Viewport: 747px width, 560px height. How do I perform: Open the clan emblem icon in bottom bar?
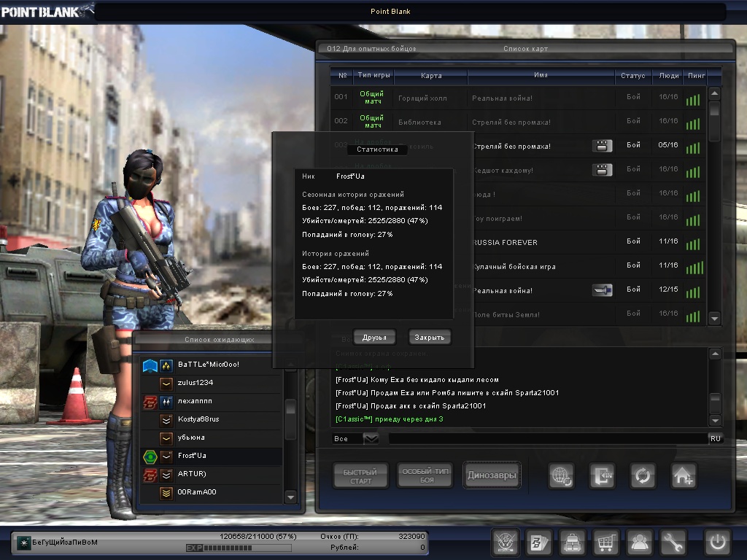point(506,542)
